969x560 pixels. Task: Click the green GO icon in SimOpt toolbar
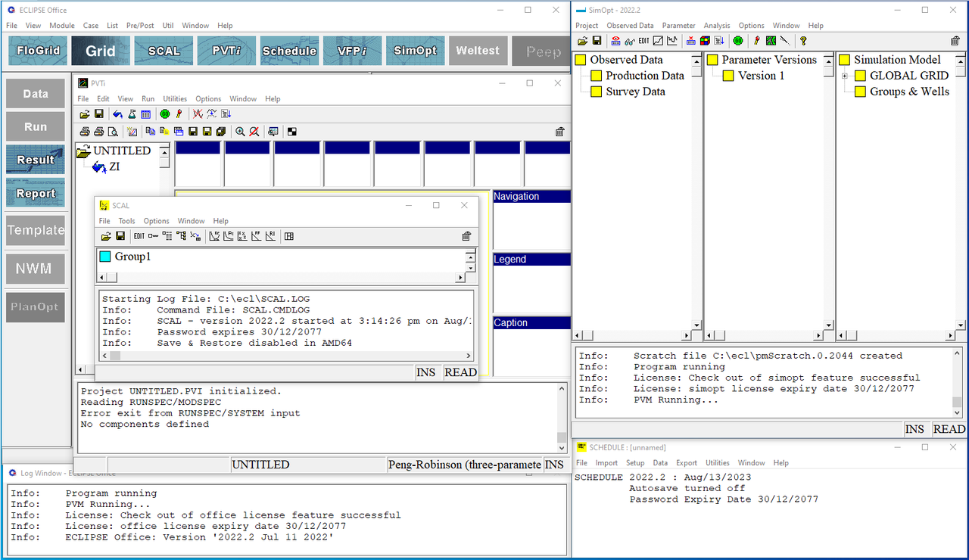[x=738, y=40]
